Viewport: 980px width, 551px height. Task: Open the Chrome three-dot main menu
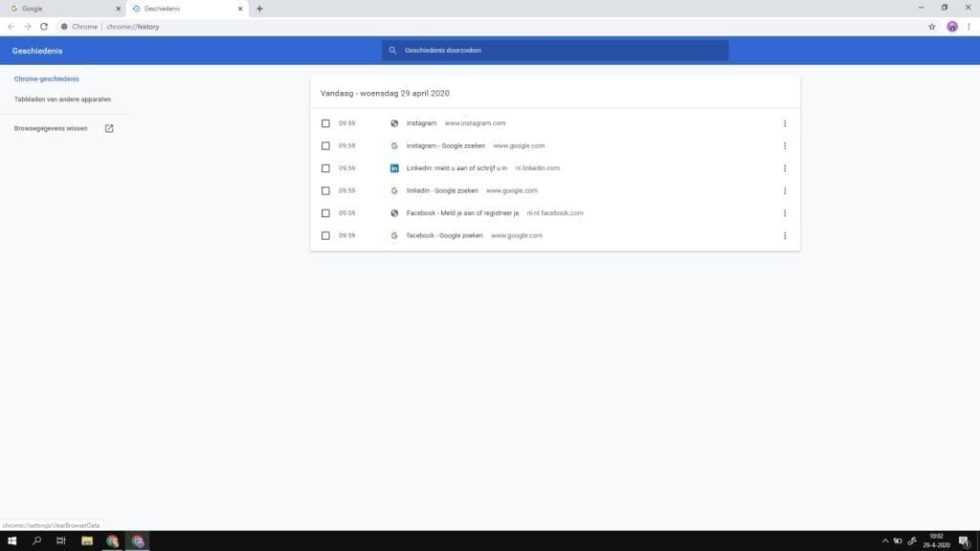[969, 27]
